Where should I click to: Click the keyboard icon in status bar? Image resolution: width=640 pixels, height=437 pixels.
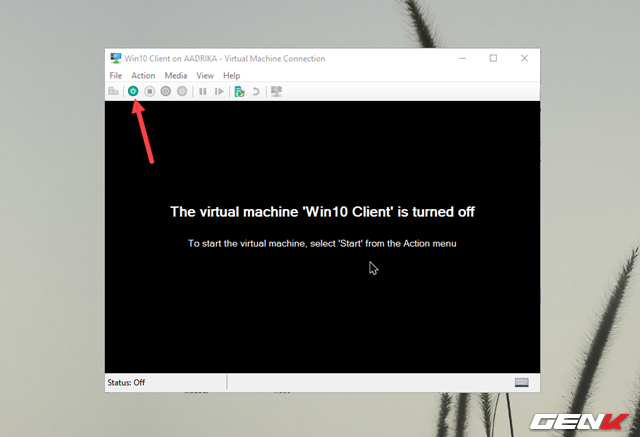pos(522,382)
